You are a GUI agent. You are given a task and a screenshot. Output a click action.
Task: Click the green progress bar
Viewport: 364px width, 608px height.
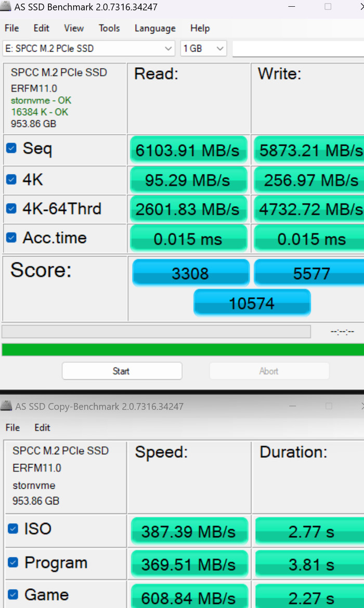pyautogui.click(x=182, y=350)
